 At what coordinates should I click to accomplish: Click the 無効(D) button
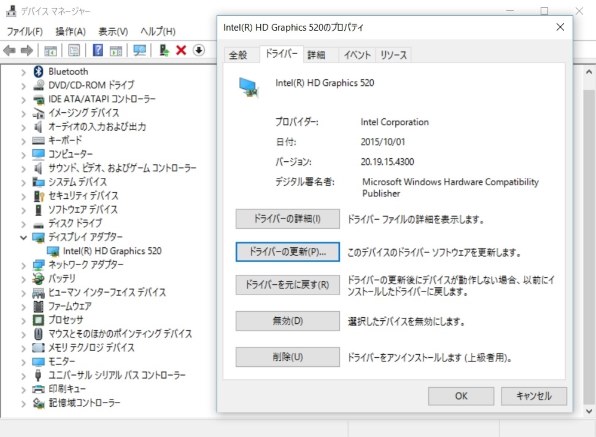(x=287, y=321)
